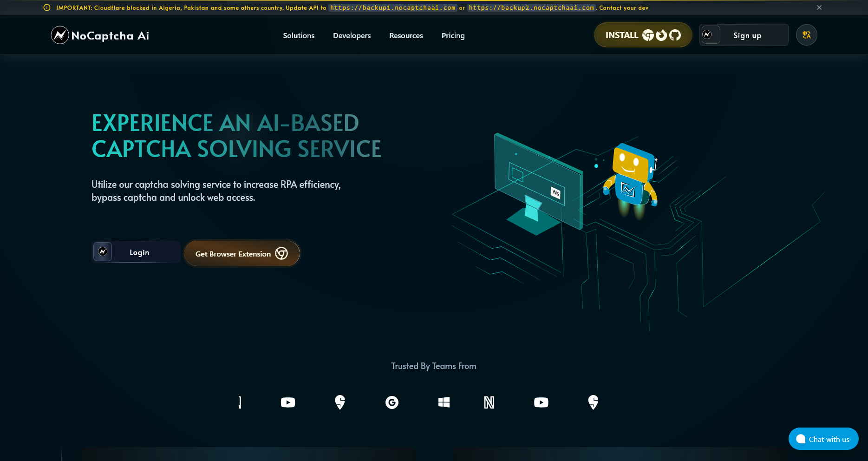
Task: Click the N logo in trusted row
Action: [x=489, y=402]
